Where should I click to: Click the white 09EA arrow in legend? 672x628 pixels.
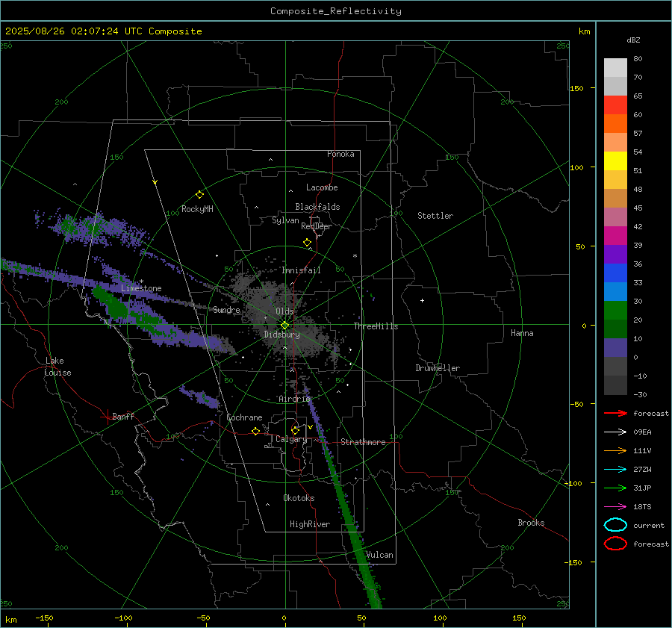pos(616,432)
